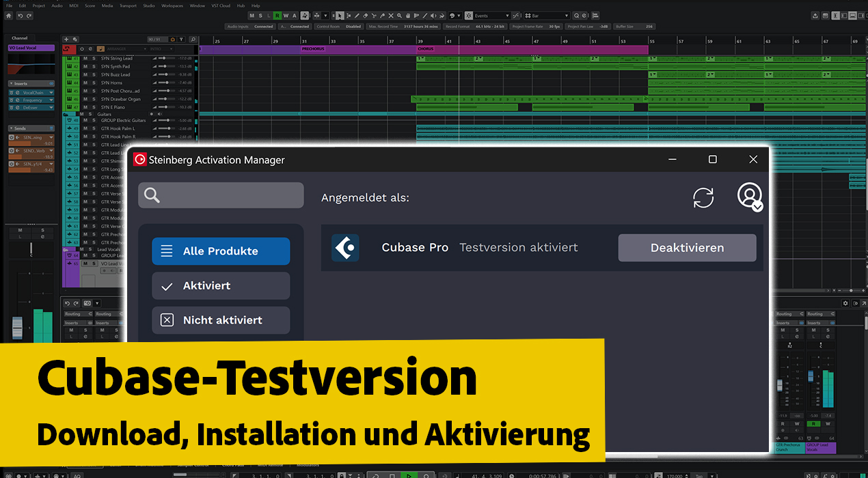Image resolution: width=868 pixels, height=478 pixels.
Task: Open the Workspaces menu
Action: point(172,5)
